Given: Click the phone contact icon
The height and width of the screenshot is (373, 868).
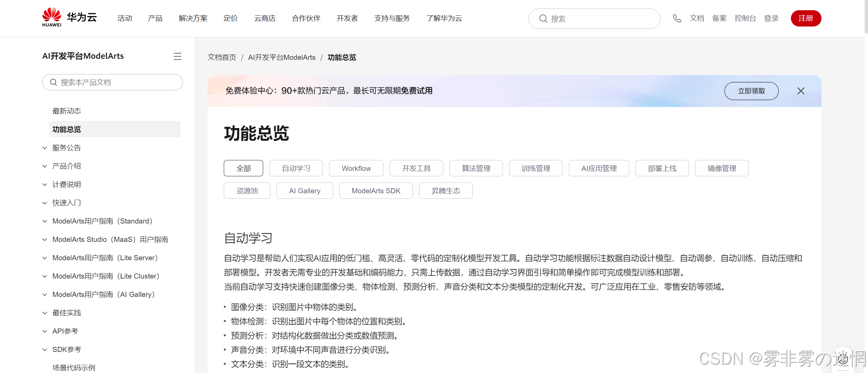Looking at the screenshot, I should tap(677, 18).
